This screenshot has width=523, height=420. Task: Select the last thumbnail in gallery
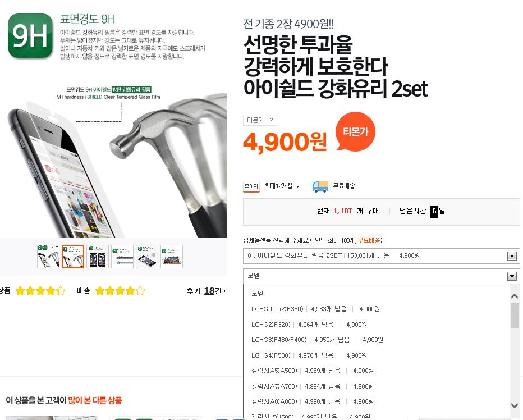(x=172, y=257)
